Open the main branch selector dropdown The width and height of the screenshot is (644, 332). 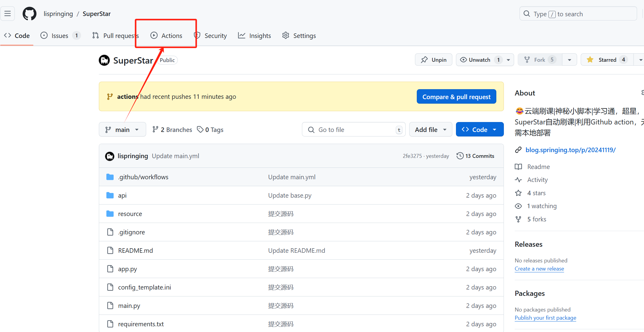[122, 130]
